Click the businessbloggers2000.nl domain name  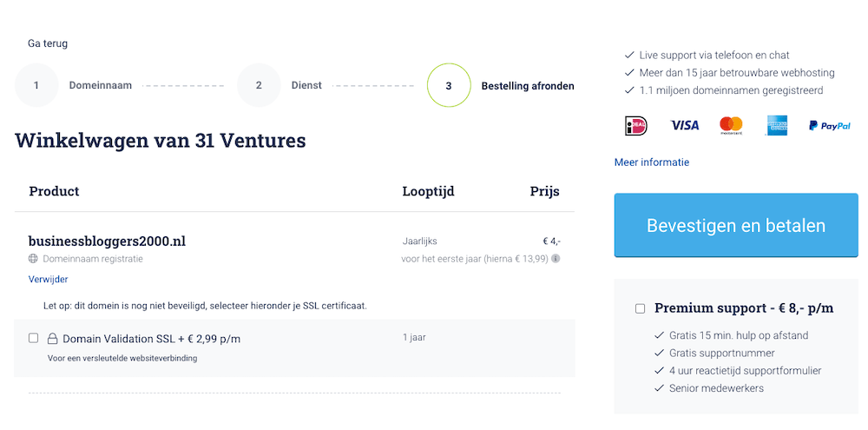pos(107,241)
